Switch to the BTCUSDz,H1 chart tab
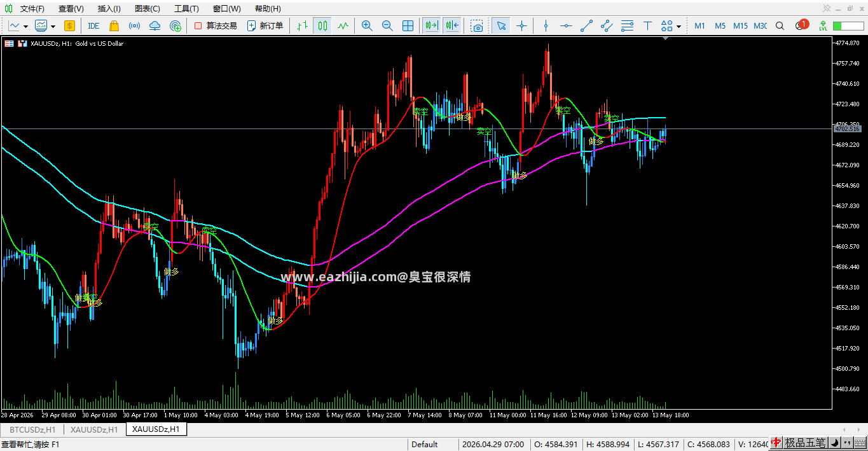 [32, 429]
